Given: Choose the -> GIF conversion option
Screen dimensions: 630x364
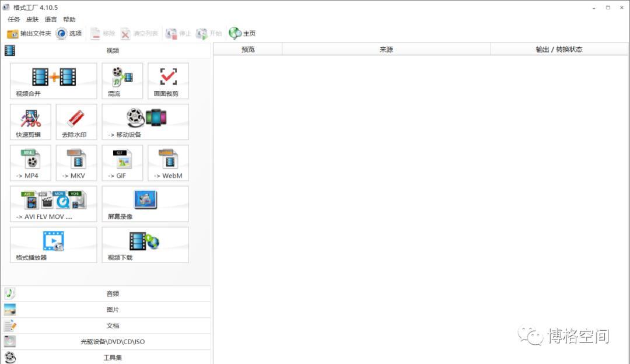Looking at the screenshot, I should pyautogui.click(x=122, y=163).
